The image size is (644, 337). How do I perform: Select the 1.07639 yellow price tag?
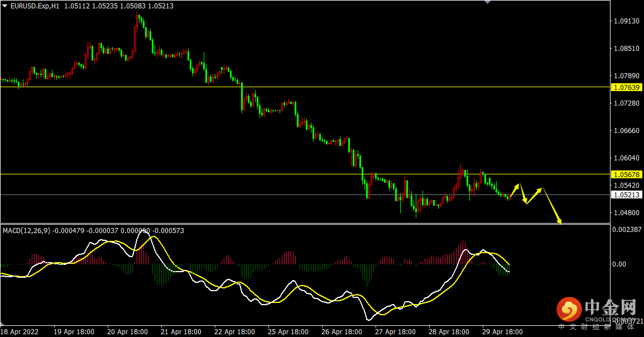[627, 87]
